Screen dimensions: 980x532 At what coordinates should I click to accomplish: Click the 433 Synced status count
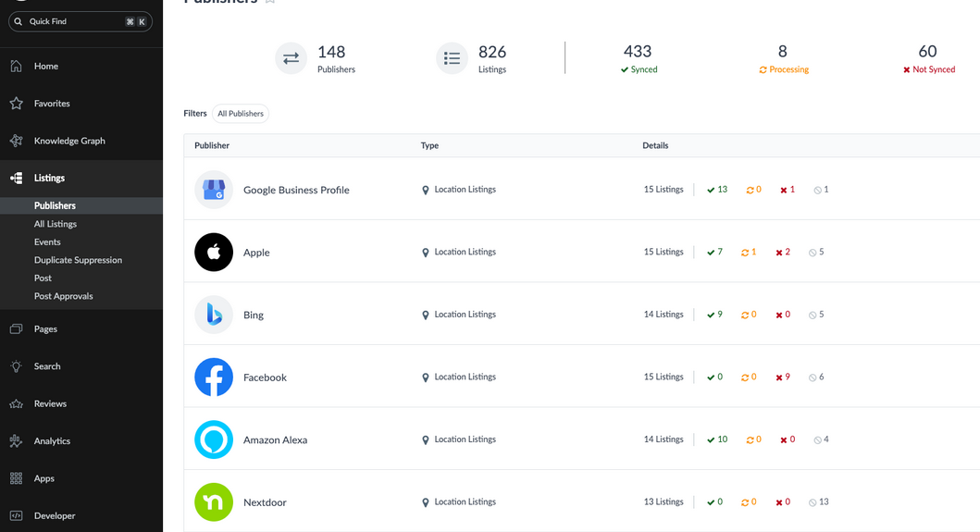(639, 58)
